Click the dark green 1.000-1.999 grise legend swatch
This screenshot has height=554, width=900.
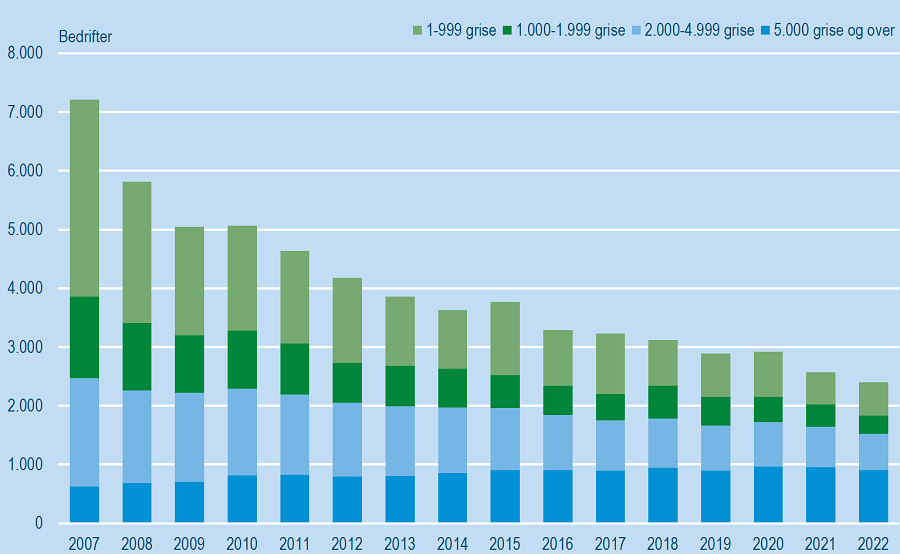512,31
